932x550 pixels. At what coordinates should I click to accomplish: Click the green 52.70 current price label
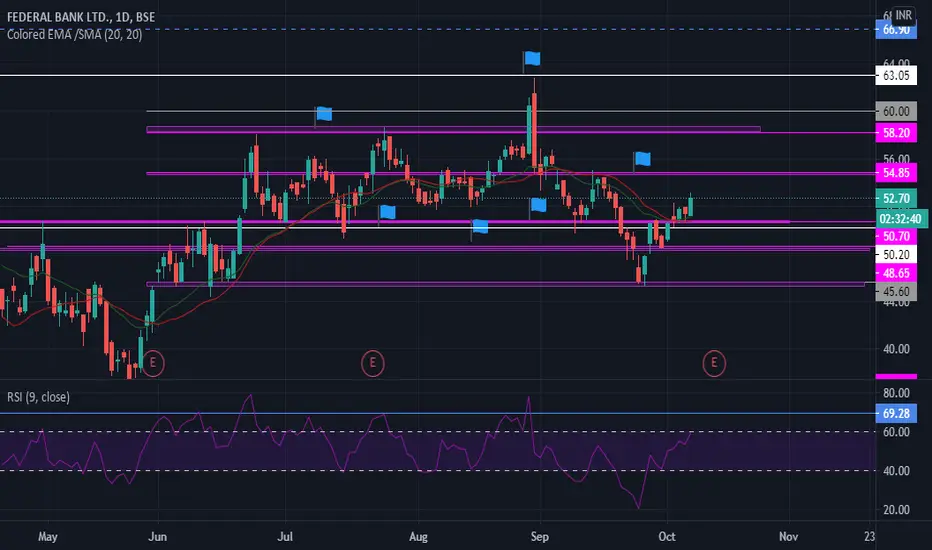coord(896,198)
